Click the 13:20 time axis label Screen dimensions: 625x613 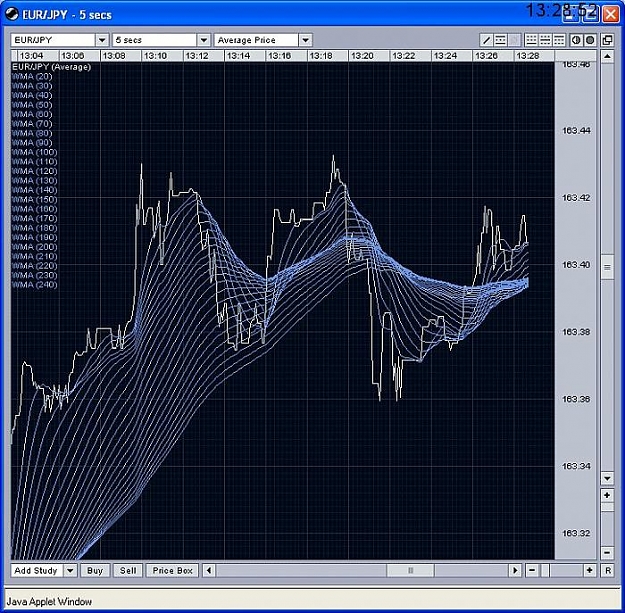362,56
